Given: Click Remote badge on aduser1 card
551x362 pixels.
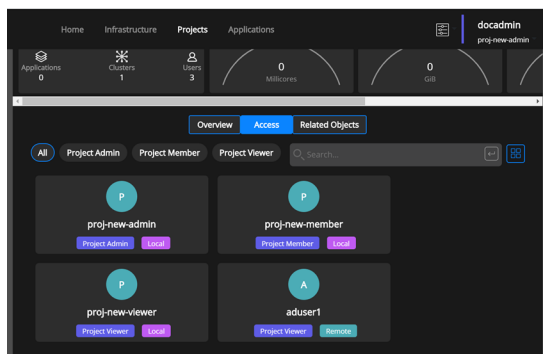Looking at the screenshot, I should point(338,331).
